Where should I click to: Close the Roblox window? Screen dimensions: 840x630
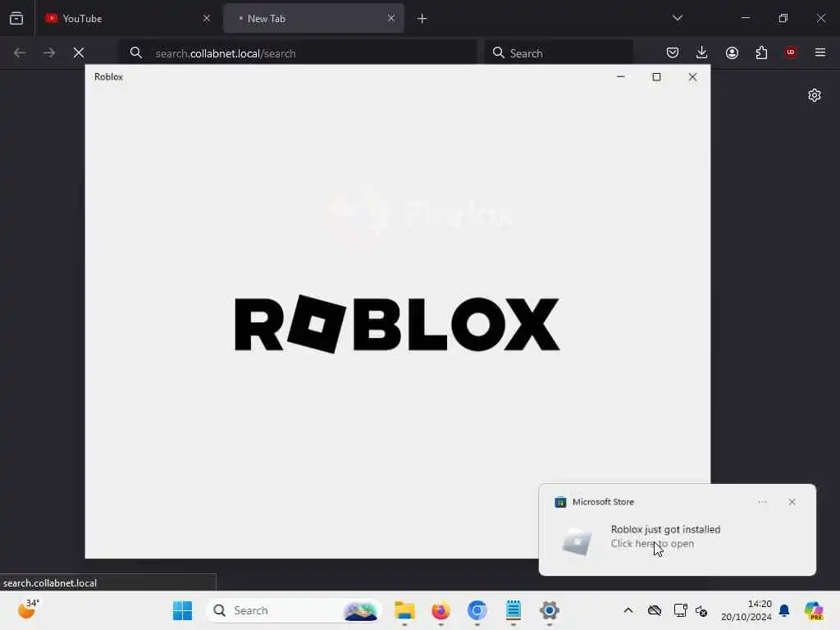coord(692,76)
